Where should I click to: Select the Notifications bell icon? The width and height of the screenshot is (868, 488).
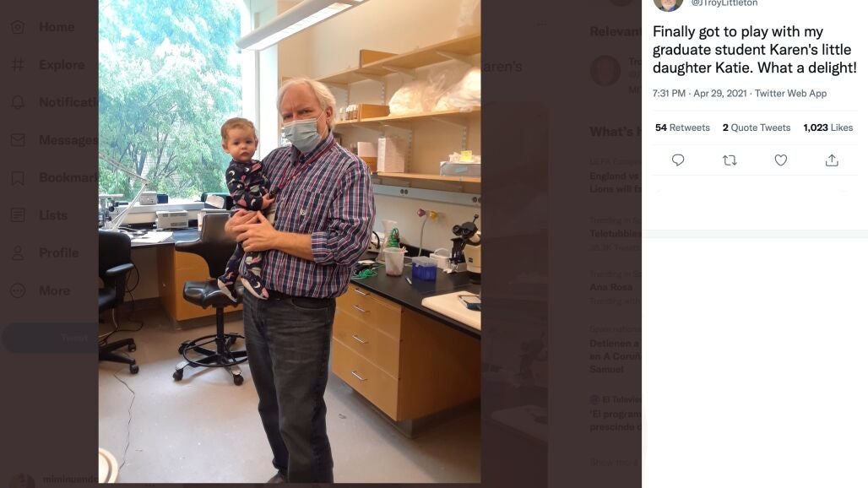pos(18,102)
